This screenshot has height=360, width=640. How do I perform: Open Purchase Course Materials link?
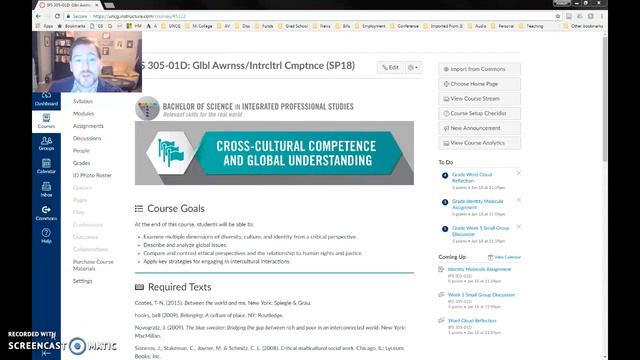(93, 265)
